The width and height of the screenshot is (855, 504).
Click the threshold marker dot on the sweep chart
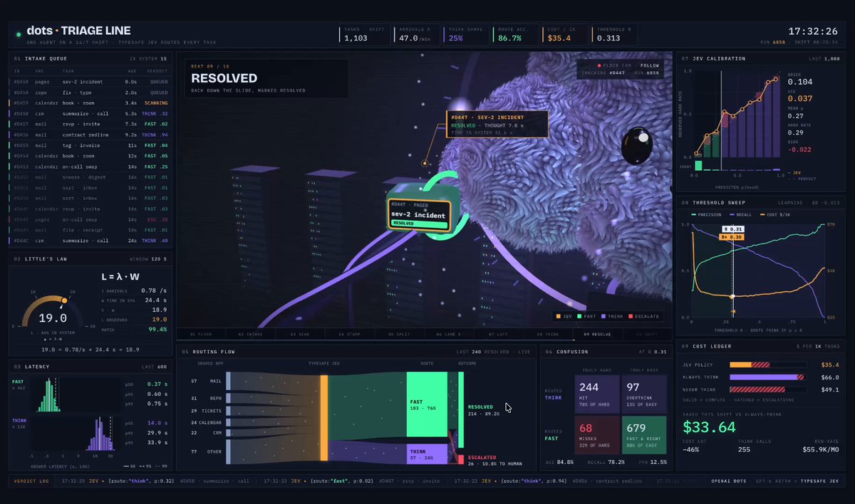click(x=732, y=296)
